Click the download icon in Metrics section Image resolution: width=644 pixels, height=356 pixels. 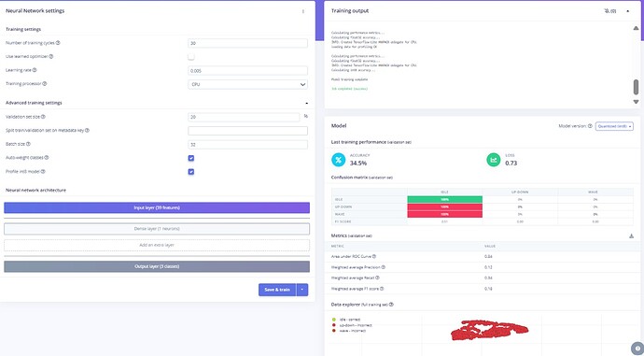pyautogui.click(x=631, y=236)
